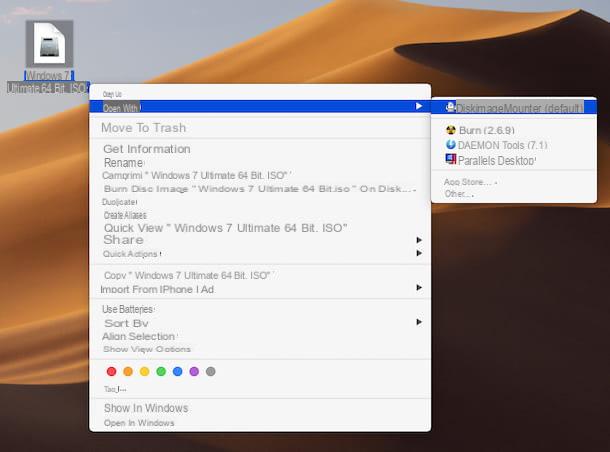The image size is (610, 452).
Task: Choose Open In Windows
Action: coord(139,423)
